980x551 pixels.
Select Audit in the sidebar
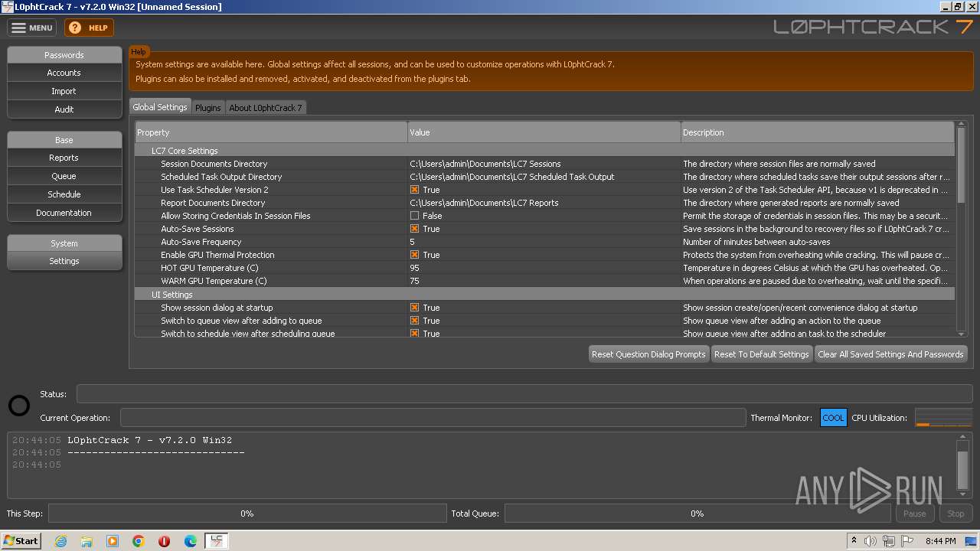pyautogui.click(x=64, y=109)
